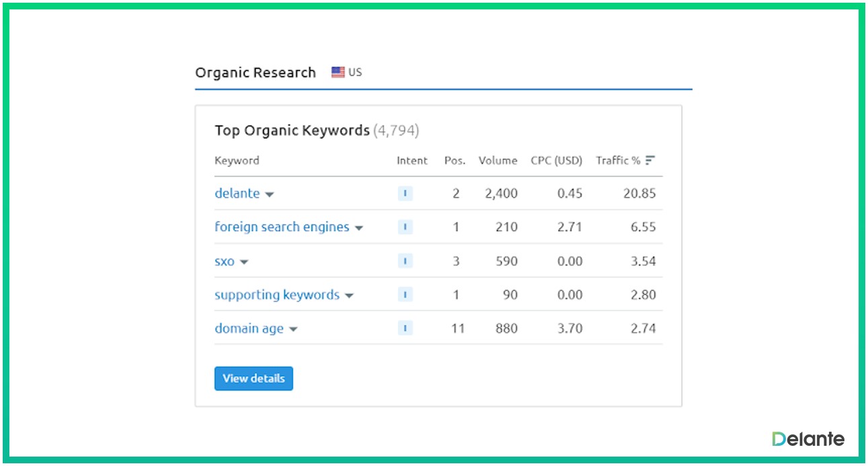Expand the delante keyword dropdown arrow
This screenshot has width=868, height=466.
pos(270,195)
